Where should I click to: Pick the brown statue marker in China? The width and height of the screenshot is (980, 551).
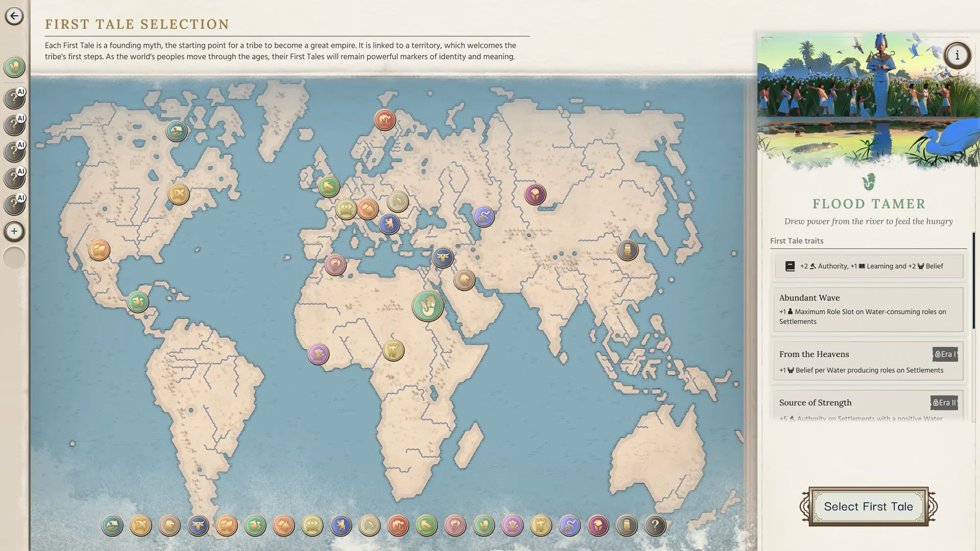pyautogui.click(x=627, y=250)
